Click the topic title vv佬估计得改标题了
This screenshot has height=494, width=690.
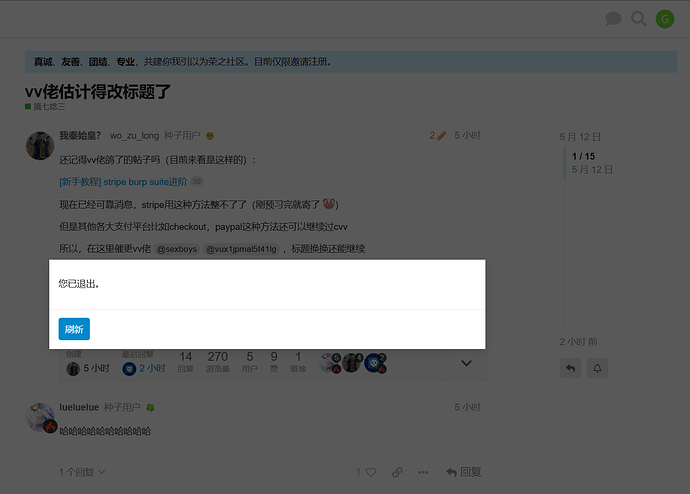[x=98, y=91]
